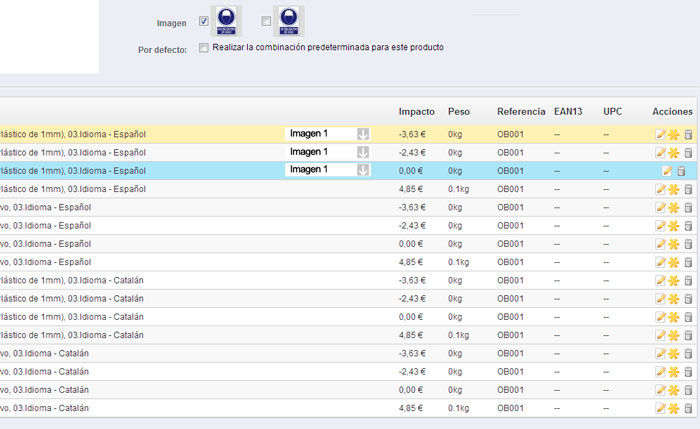The image size is (700, 429).
Task: Click the Referencia column header
Action: coord(521,112)
